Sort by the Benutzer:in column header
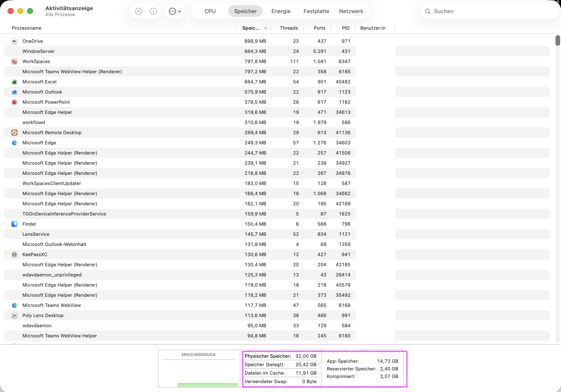 (373, 28)
